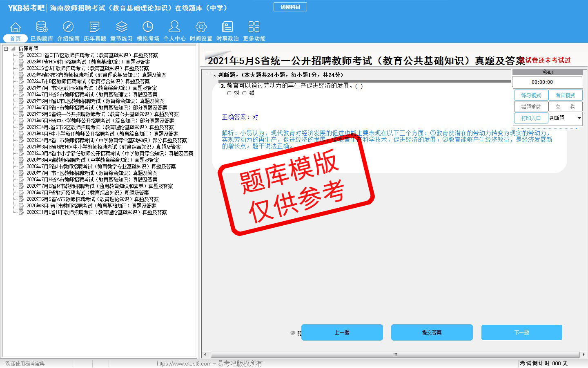The height and width of the screenshot is (368, 588).
Task: Open the 打印入口 print entry
Action: tap(531, 118)
